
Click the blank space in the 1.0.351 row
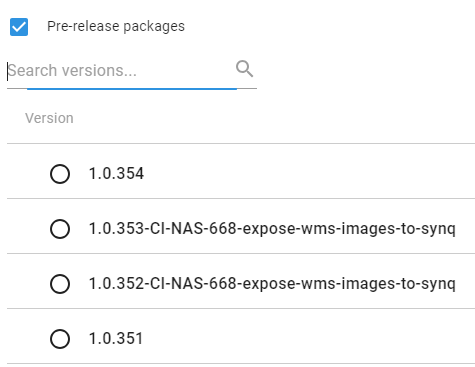pos(300,339)
